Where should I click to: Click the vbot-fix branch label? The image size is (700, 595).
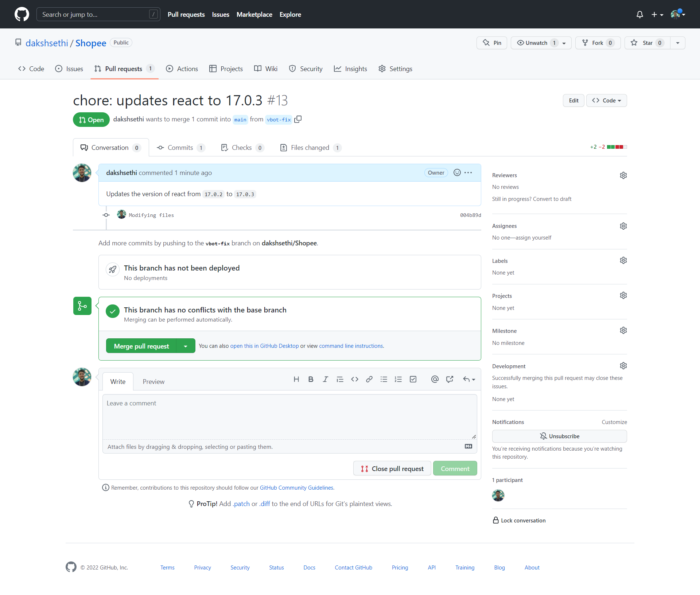pyautogui.click(x=279, y=120)
